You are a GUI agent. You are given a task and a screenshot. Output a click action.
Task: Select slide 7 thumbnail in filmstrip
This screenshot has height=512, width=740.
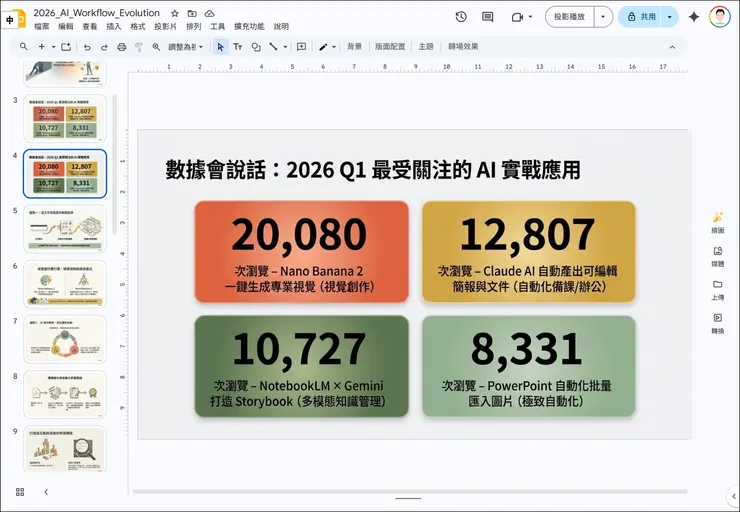point(65,339)
